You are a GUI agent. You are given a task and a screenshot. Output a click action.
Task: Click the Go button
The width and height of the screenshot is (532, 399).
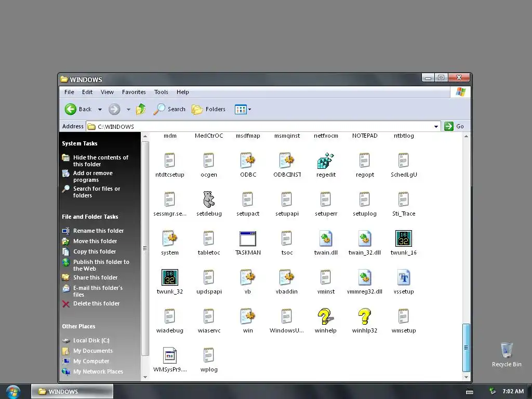[454, 126]
